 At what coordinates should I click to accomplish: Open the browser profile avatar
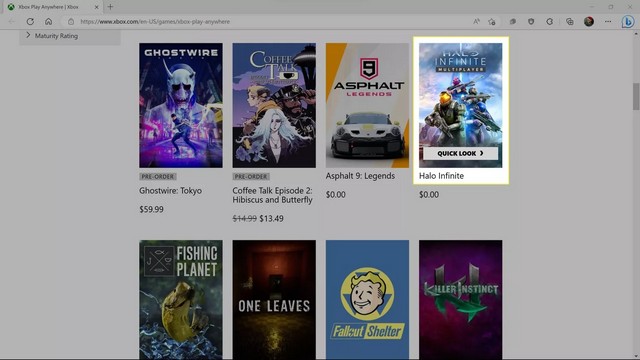point(589,22)
